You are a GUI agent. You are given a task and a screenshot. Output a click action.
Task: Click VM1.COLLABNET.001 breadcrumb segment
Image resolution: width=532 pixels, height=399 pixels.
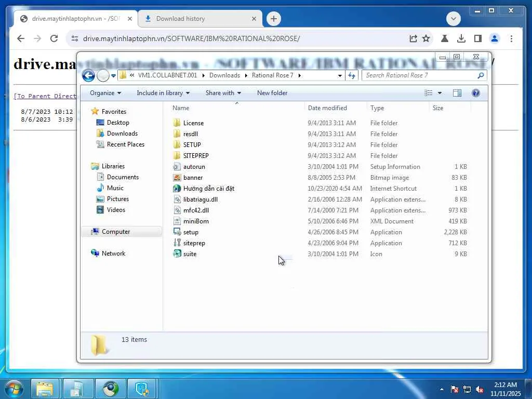click(x=167, y=75)
